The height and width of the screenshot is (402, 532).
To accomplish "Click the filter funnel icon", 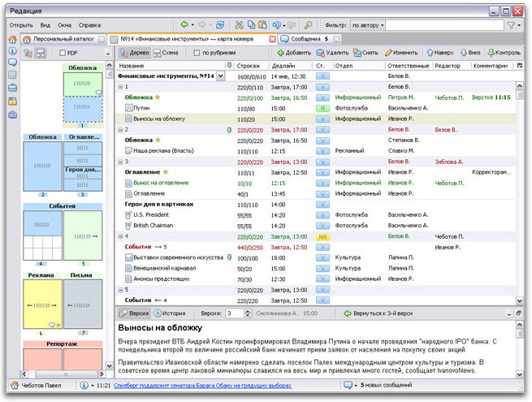I will point(511,25).
